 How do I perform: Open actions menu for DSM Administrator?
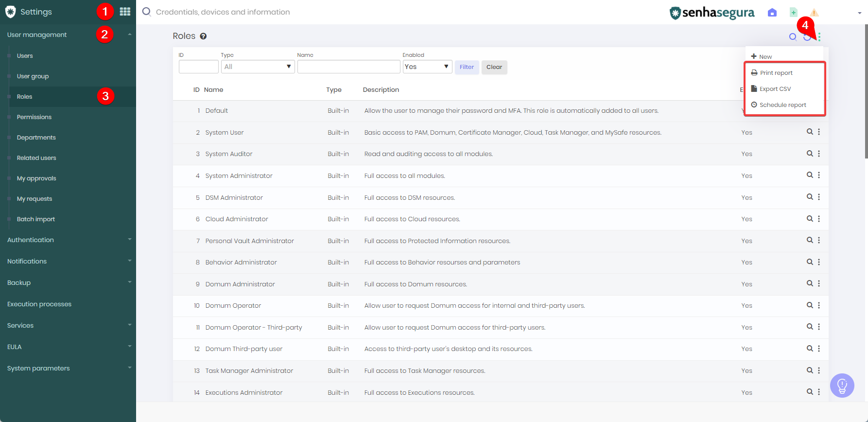pos(819,197)
